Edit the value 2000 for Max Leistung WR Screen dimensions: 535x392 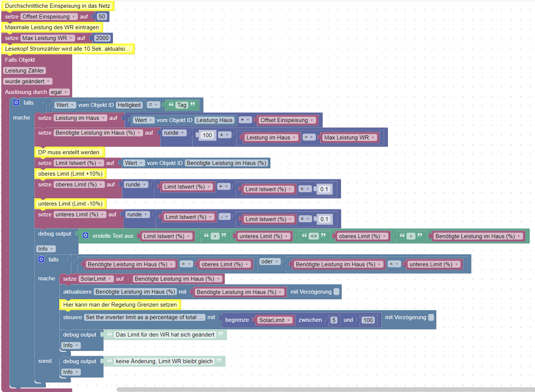click(102, 38)
